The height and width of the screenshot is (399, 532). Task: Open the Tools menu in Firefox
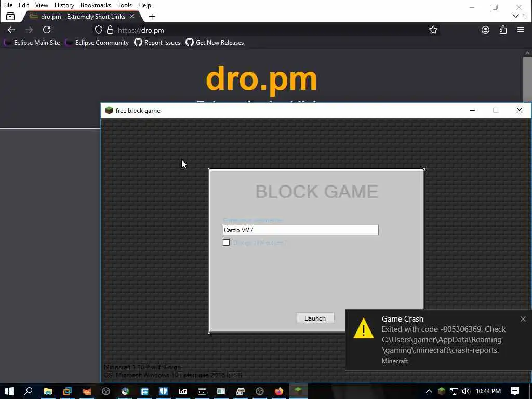coord(125,5)
